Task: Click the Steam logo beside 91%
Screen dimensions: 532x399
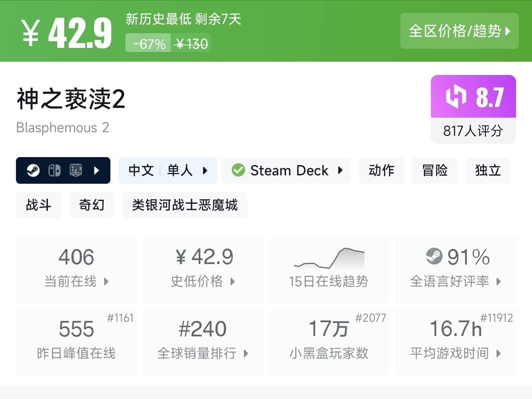Action: coord(434,257)
